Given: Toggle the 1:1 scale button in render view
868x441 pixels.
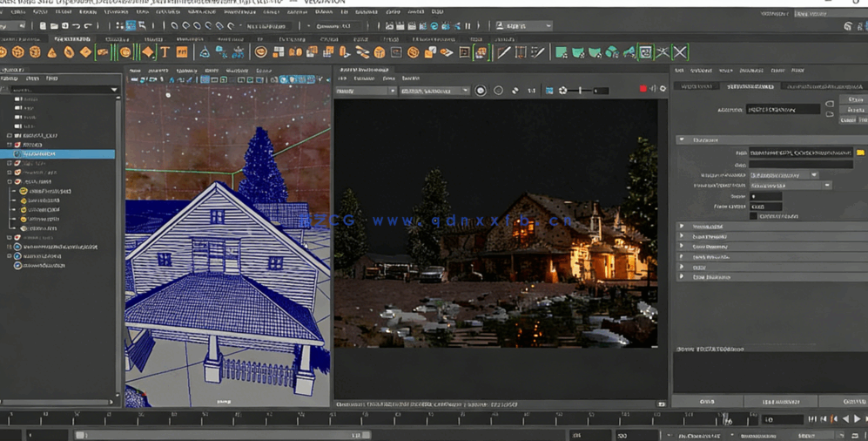Looking at the screenshot, I should 531,91.
